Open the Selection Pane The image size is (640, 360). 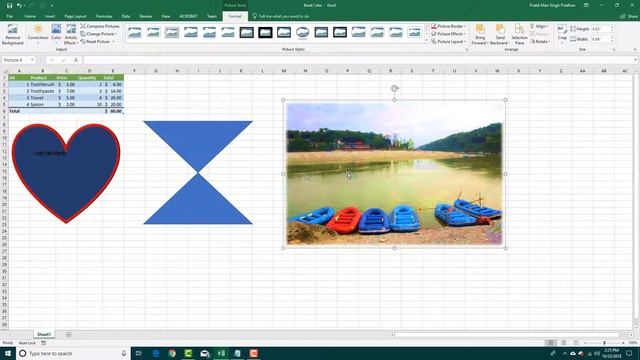tap(519, 34)
